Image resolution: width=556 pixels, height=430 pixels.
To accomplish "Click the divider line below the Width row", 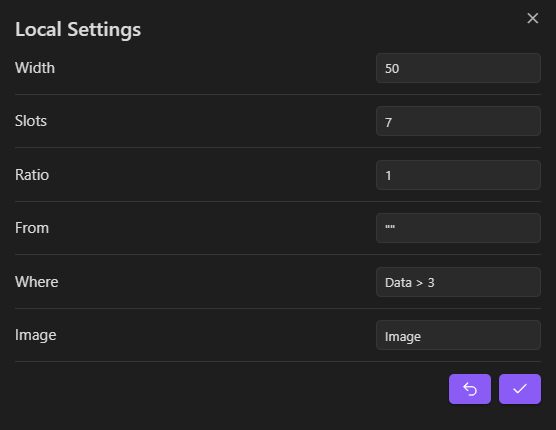I will pyautogui.click(x=278, y=95).
